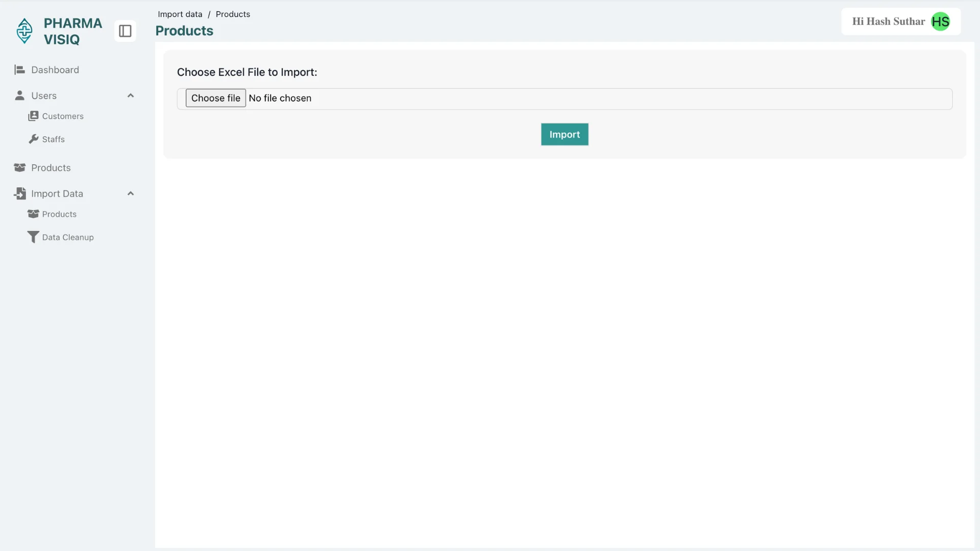This screenshot has height=551, width=980.
Task: Select the Products package icon in sidebar
Action: coord(19,167)
